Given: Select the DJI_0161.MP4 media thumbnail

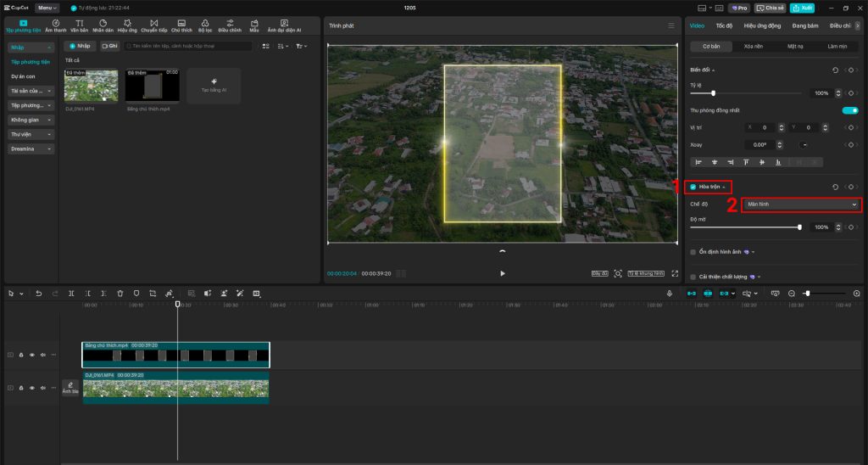Looking at the screenshot, I should click(91, 86).
